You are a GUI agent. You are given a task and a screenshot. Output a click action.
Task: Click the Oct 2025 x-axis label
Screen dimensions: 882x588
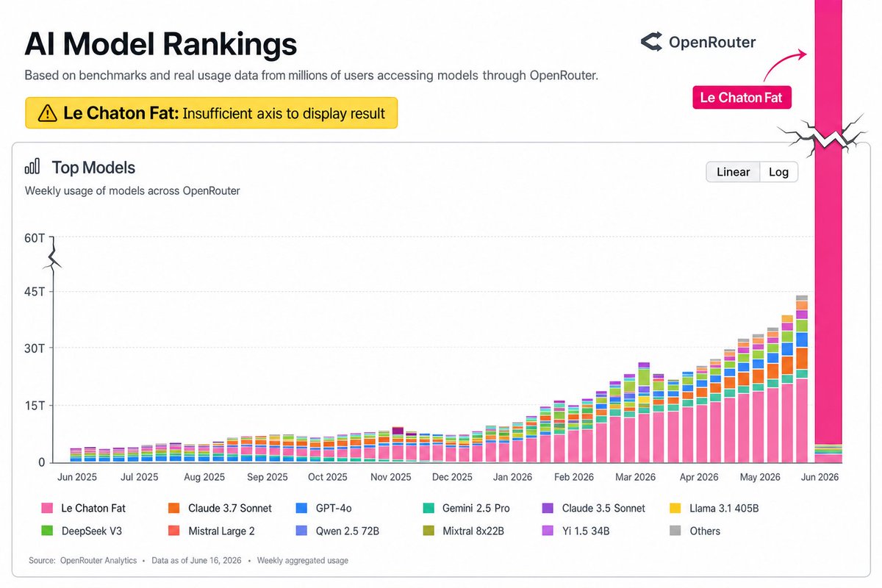coord(327,477)
